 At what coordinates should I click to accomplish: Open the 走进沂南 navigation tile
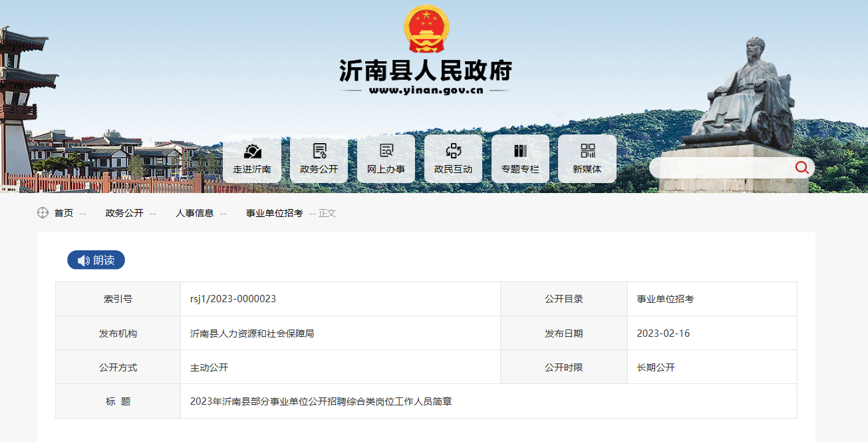[x=252, y=158]
